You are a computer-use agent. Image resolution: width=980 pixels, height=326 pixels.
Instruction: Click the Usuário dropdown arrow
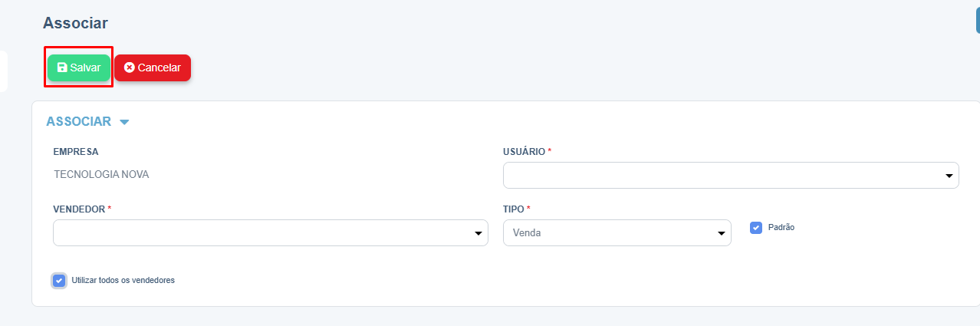click(949, 176)
